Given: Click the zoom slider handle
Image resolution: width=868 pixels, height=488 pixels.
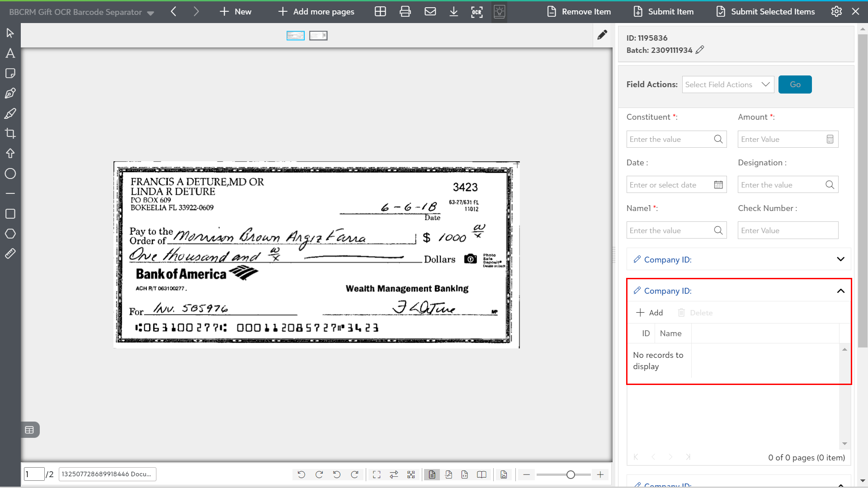Looking at the screenshot, I should coord(571,474).
